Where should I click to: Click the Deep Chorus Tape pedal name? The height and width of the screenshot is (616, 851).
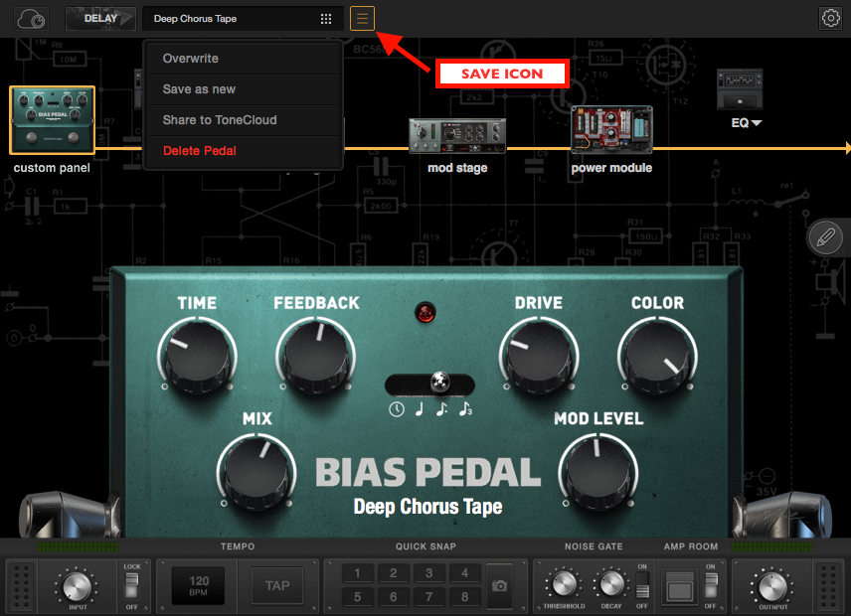click(427, 507)
